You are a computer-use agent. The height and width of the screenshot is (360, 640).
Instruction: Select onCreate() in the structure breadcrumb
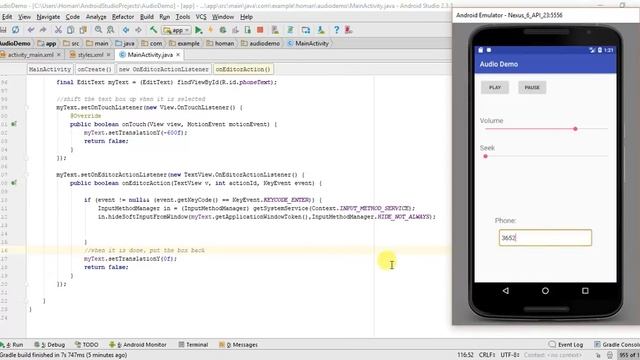pyautogui.click(x=94, y=69)
